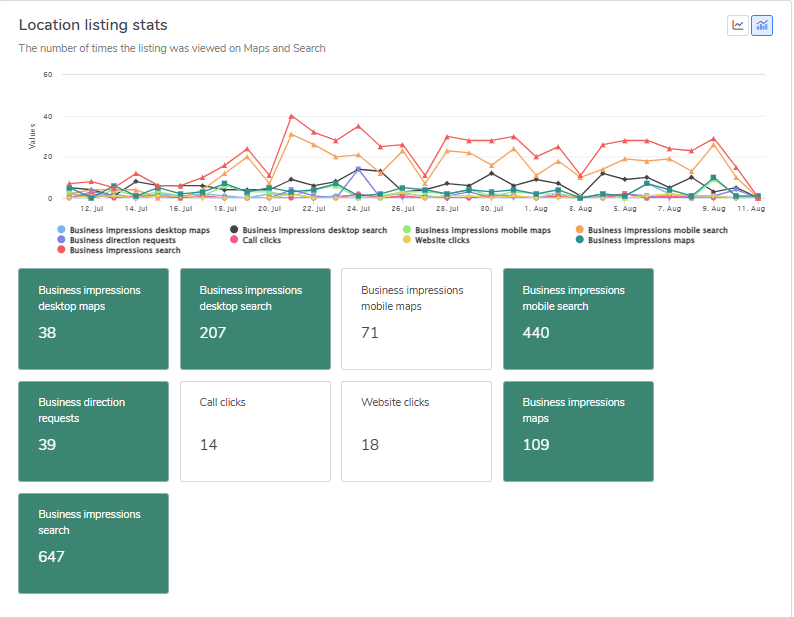Click the green mobile maps legend dot
This screenshot has height=617, width=794.
pyautogui.click(x=407, y=230)
